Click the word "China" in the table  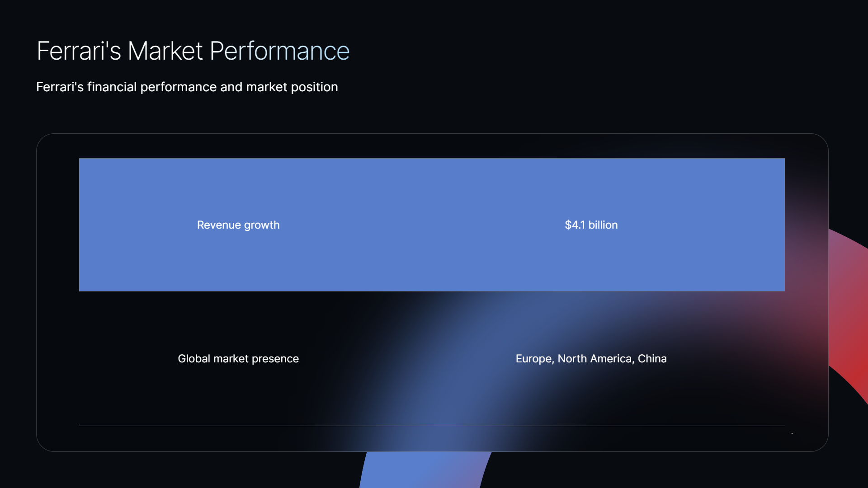652,358
